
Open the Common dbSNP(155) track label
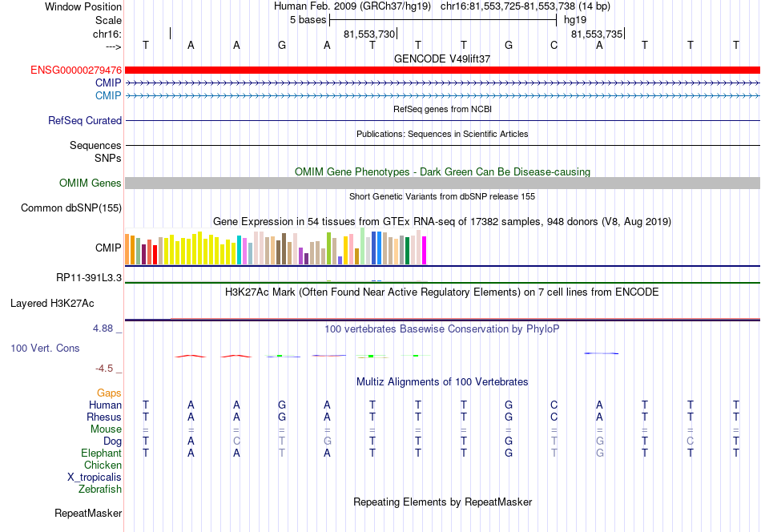(x=71, y=208)
